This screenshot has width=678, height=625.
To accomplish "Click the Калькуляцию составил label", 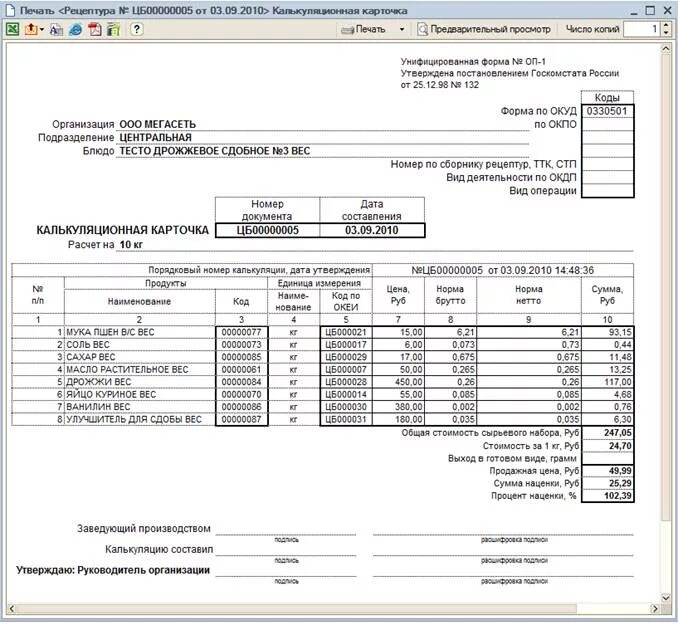I will tap(159, 549).
